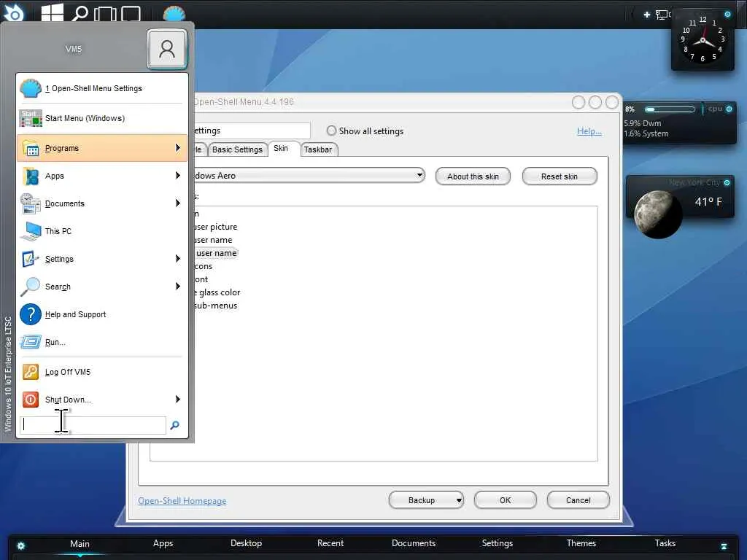Screen dimensions: 747x560
Task: Select Themes in bottom dock
Action: (581, 543)
